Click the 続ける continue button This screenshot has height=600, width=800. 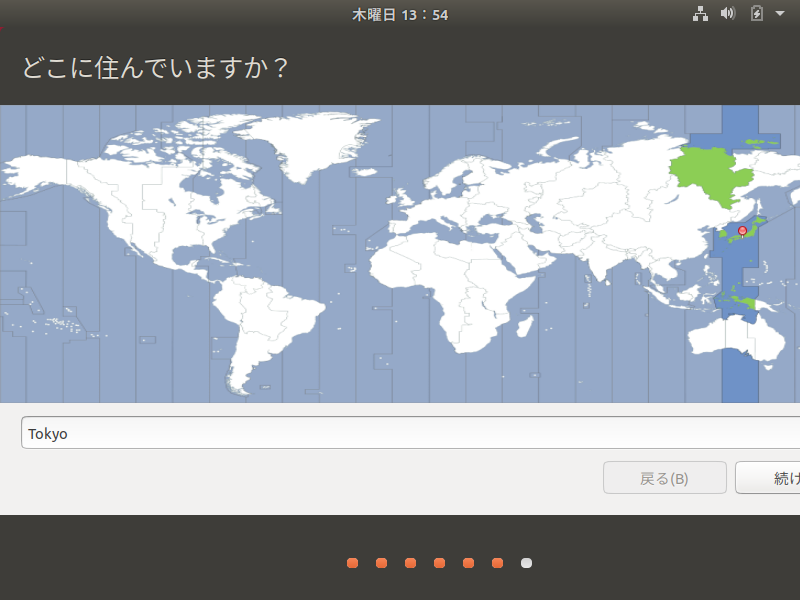(767, 478)
